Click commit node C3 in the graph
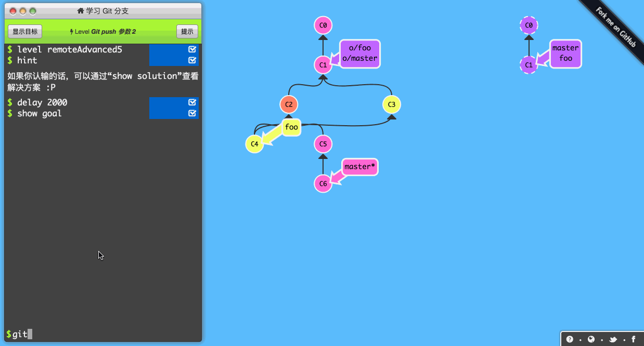 pos(392,104)
